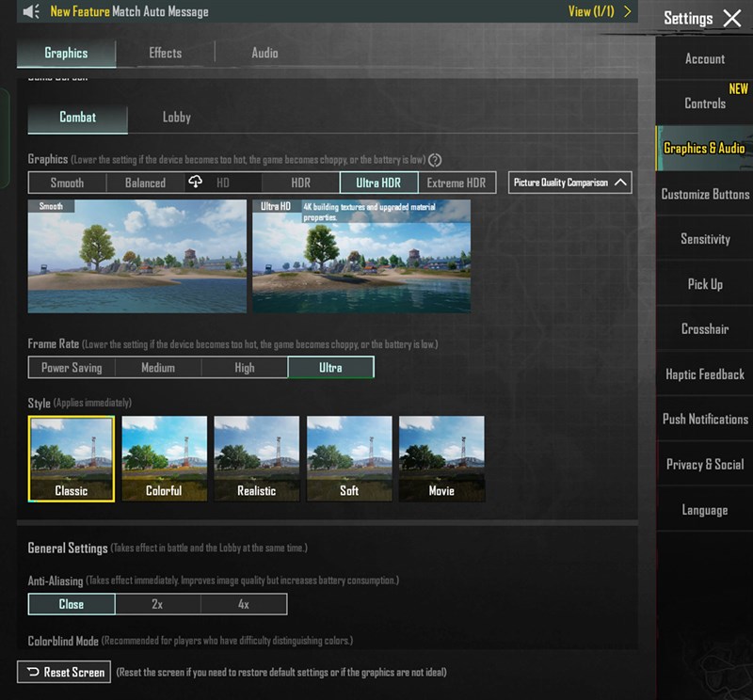The image size is (753, 700).
Task: Open Customize Buttons settings
Action: pyautogui.click(x=705, y=194)
